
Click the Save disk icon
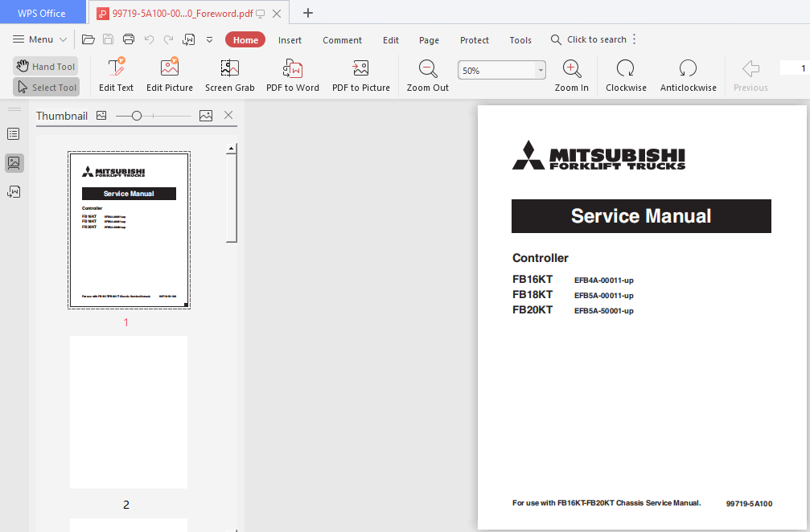[x=108, y=39]
